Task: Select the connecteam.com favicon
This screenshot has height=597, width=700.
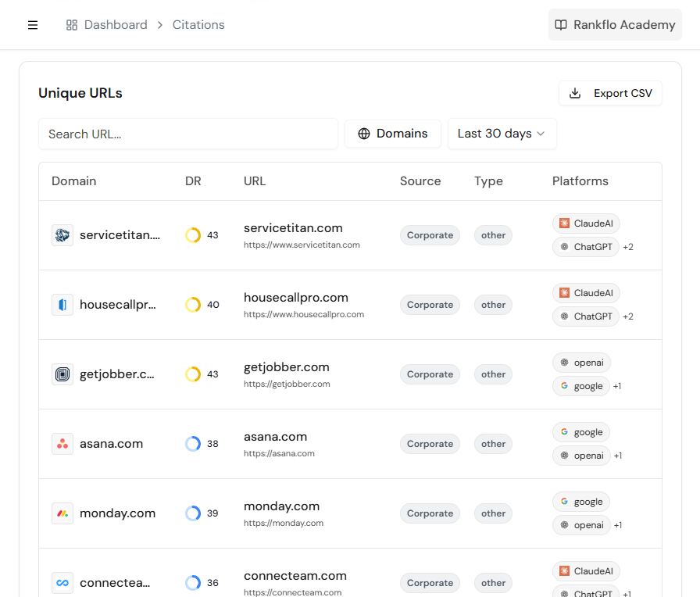Action: [62, 582]
